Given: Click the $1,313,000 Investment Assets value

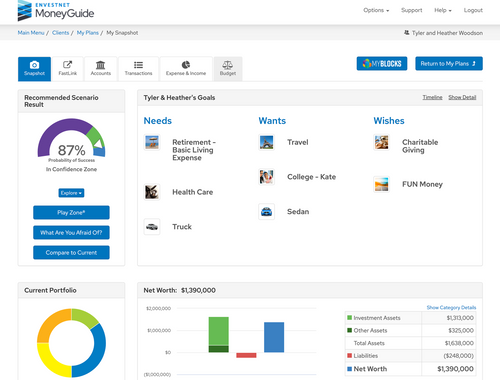Looking at the screenshot, I should point(460,318).
